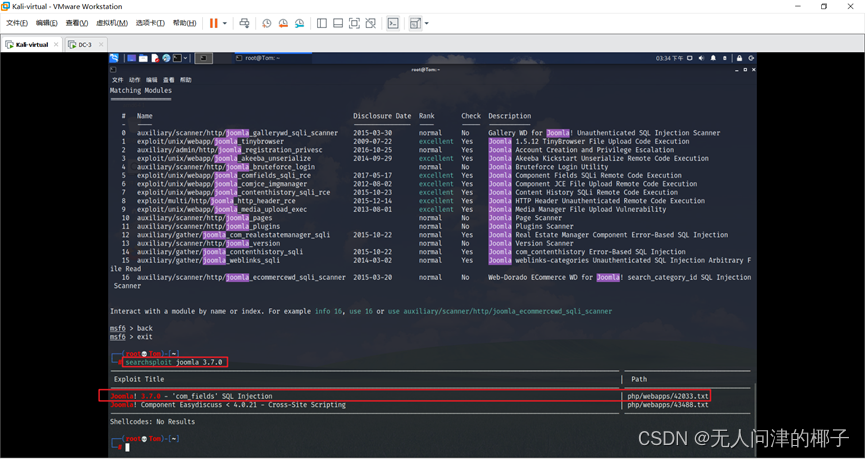Open the terminal 查看 menu
The width and height of the screenshot is (865, 459).
point(169,80)
